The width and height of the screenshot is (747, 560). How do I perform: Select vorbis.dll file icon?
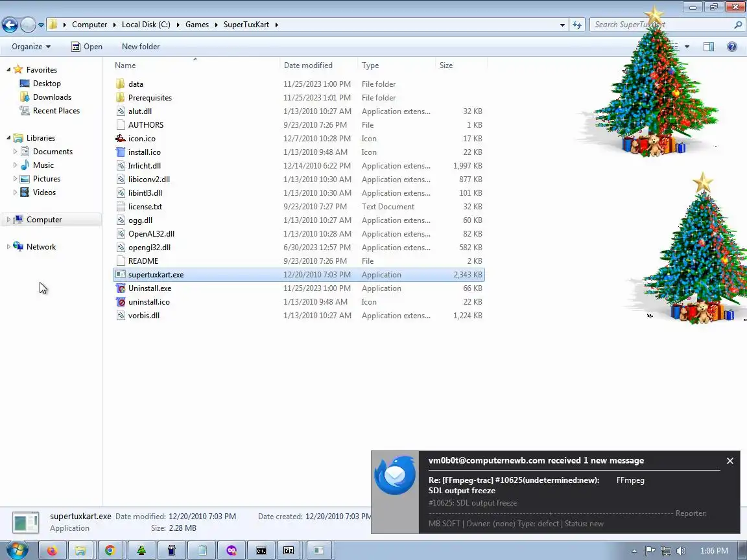coord(121,316)
